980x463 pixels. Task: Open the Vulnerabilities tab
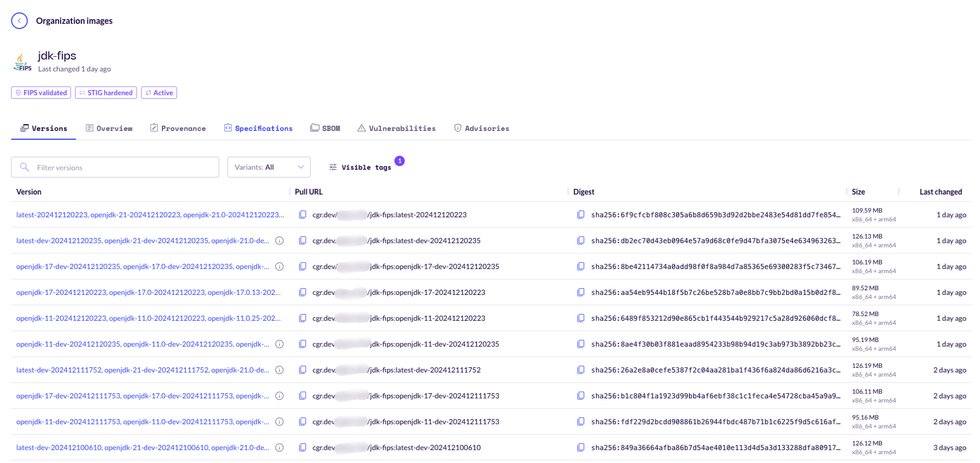396,128
